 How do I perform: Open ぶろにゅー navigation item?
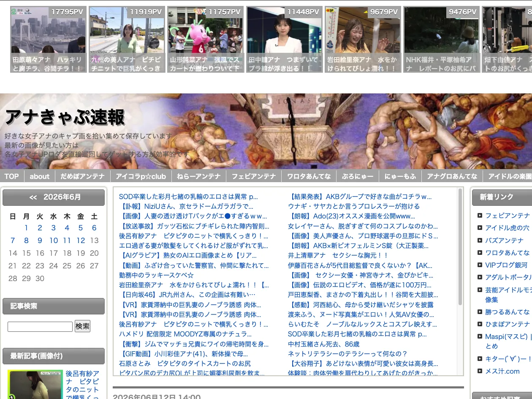tap(358, 176)
